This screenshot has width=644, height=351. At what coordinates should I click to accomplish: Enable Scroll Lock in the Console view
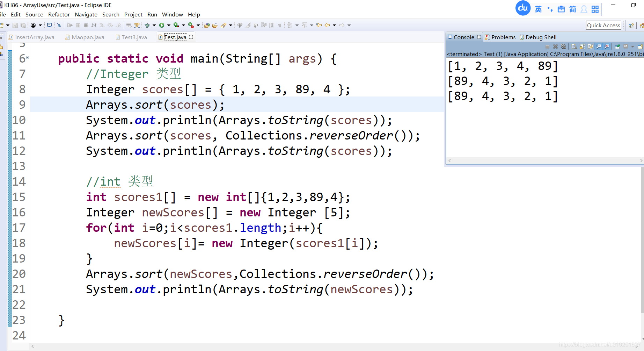pyautogui.click(x=582, y=46)
